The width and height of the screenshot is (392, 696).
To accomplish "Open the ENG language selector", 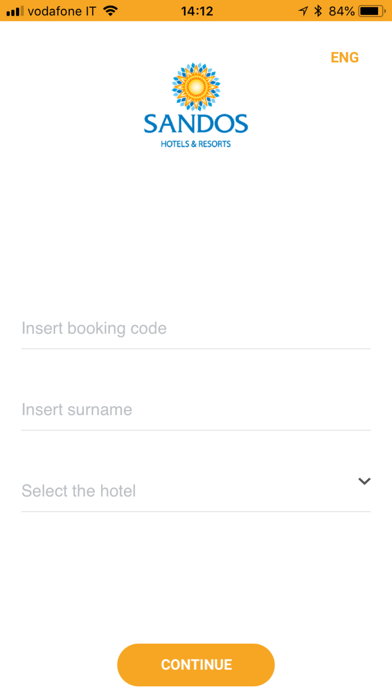I will (344, 57).
